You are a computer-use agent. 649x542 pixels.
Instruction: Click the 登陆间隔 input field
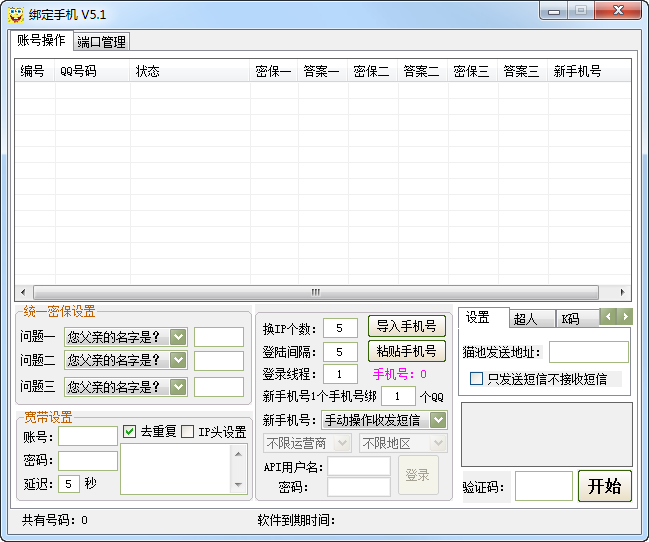point(340,352)
